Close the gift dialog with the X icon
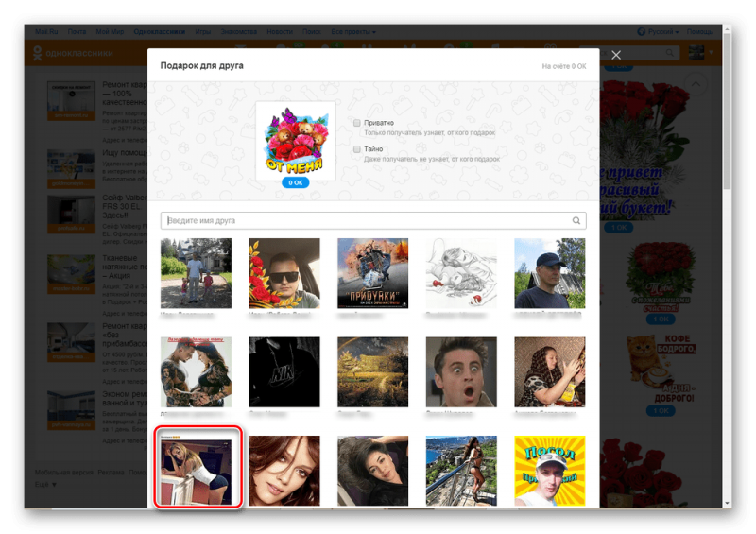The height and width of the screenshot is (534, 756). pyautogui.click(x=616, y=55)
